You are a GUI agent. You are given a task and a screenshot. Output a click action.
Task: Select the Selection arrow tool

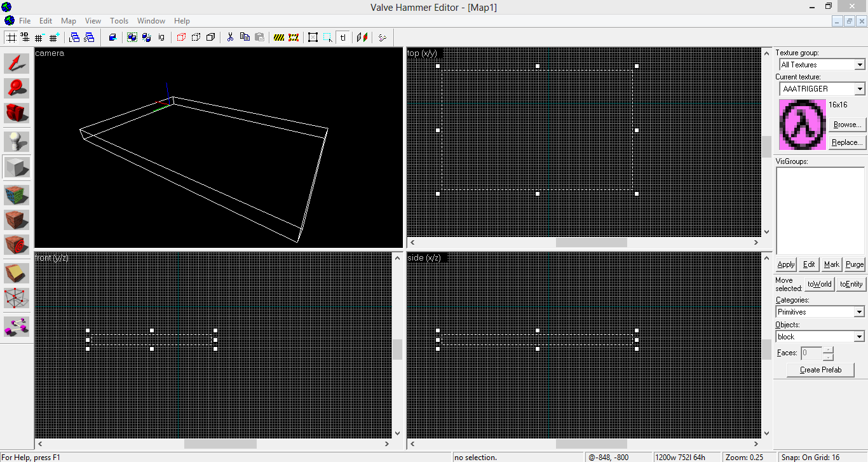pos(17,63)
